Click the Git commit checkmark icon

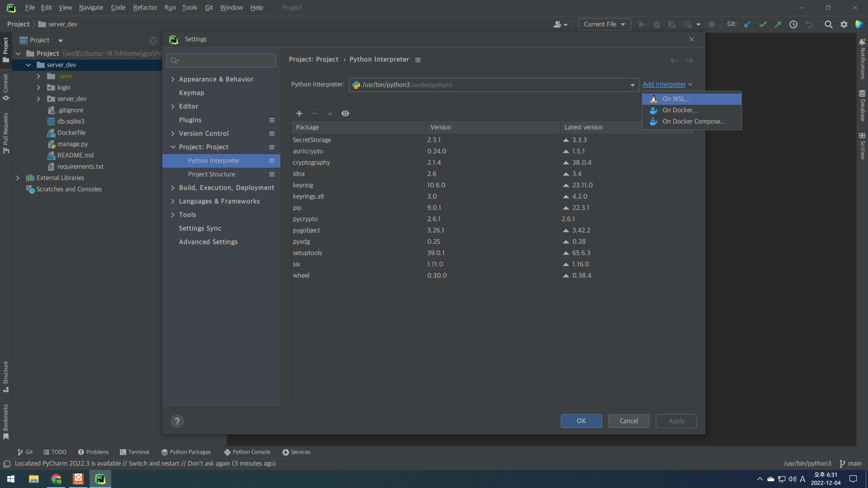(763, 24)
